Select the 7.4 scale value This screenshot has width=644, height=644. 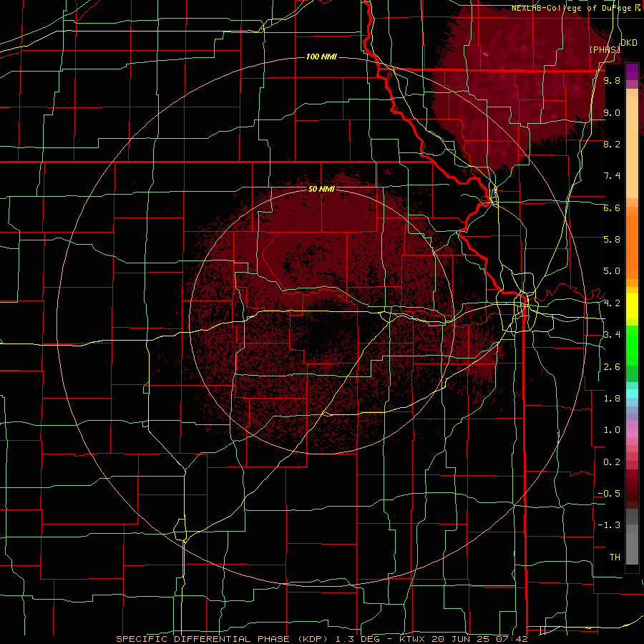tap(612, 176)
